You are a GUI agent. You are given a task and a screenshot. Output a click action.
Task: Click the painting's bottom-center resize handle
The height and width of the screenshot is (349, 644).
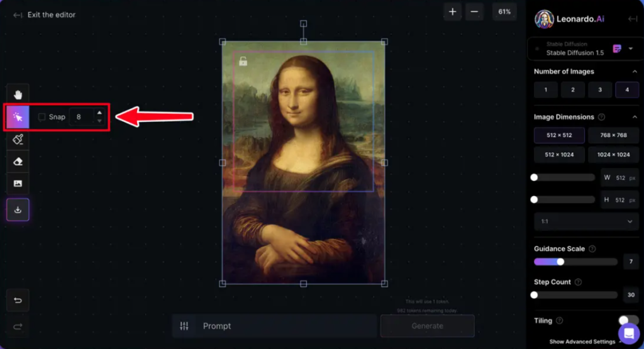click(303, 284)
